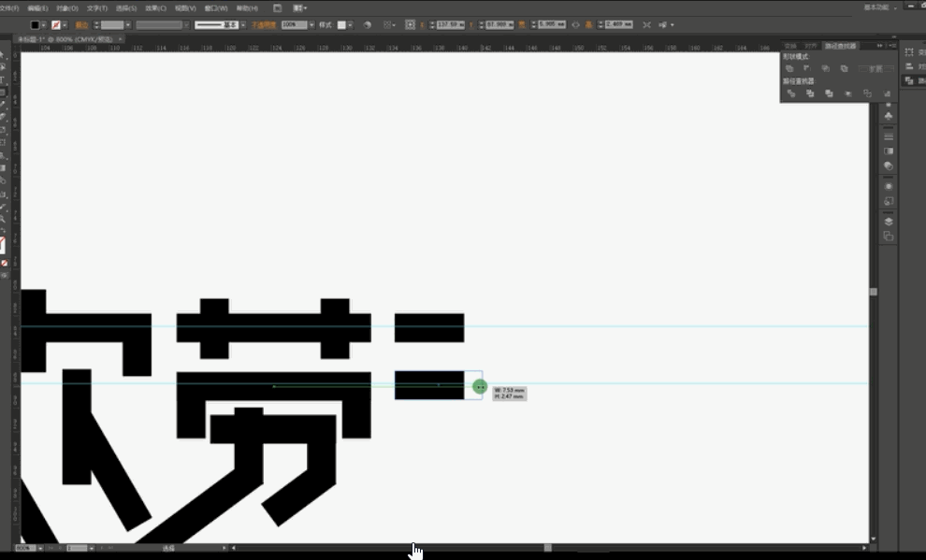Click the isolate selected object icon
This screenshot has width=926, height=560.
(646, 25)
